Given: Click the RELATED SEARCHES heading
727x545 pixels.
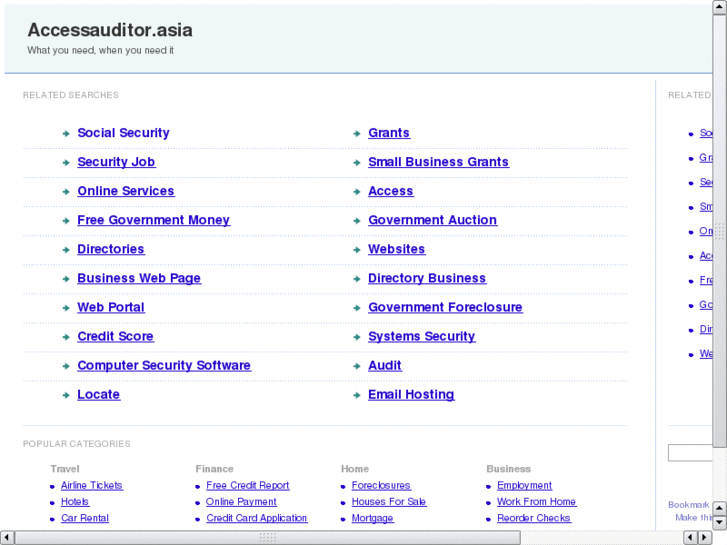Looking at the screenshot, I should [x=71, y=95].
